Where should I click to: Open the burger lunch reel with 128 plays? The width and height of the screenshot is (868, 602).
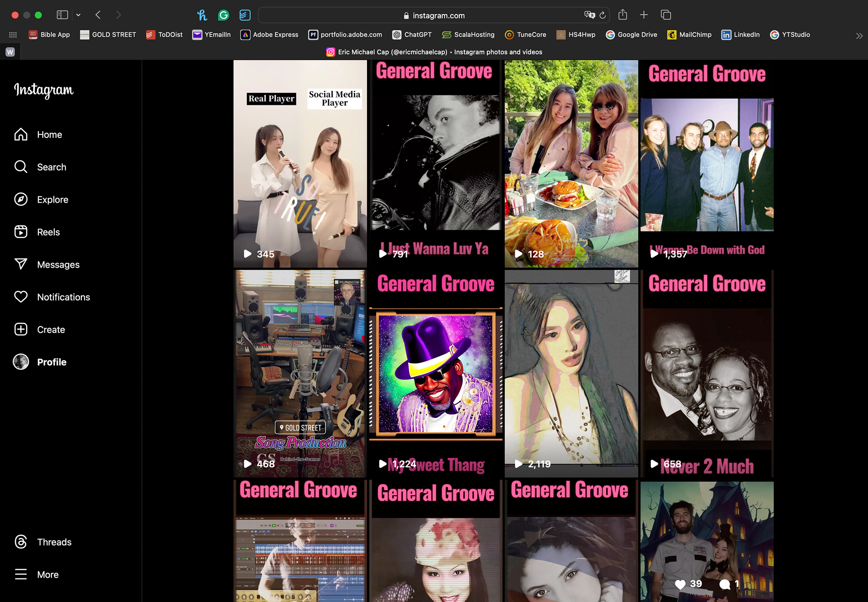pyautogui.click(x=571, y=164)
